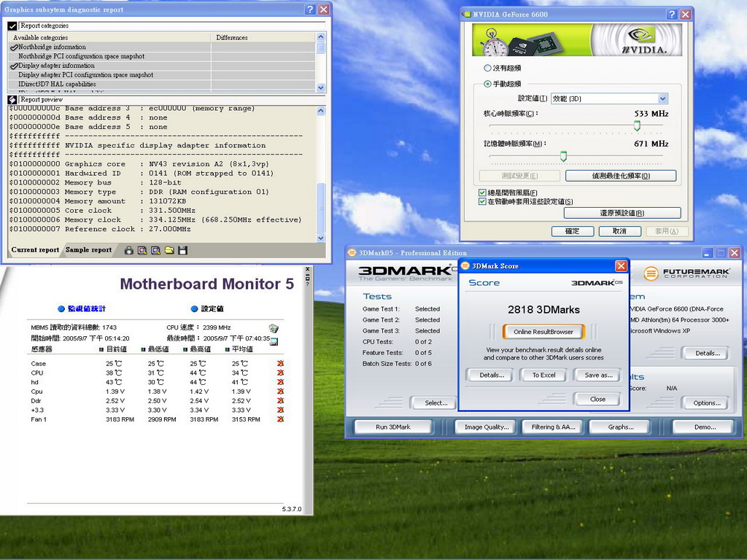Toggle Display adapter information category checkmark

(x=14, y=66)
